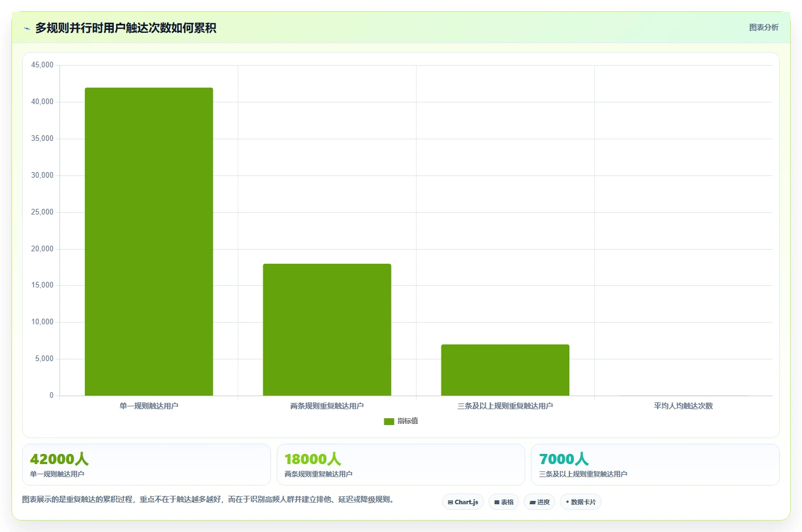
Task: Click the 两条规则重复触达用户 axis label
Action: 327,406
